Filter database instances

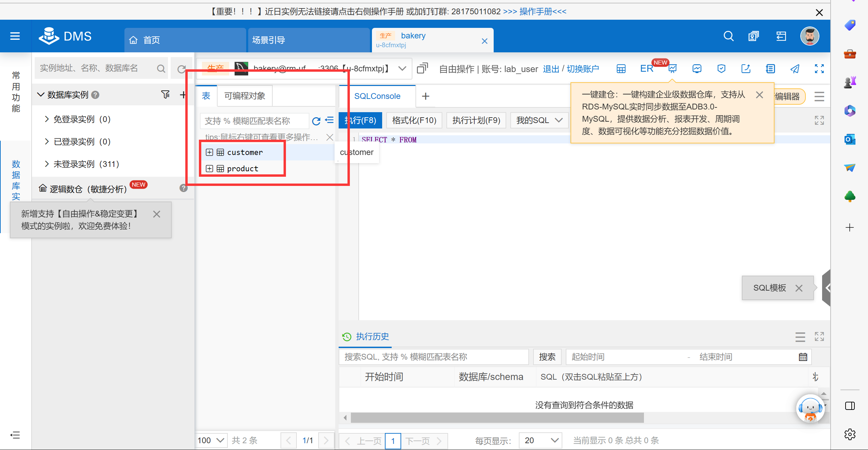point(165,94)
